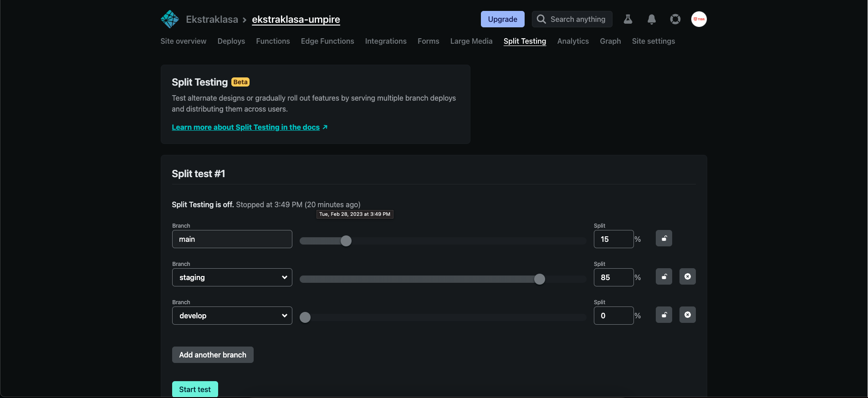Select the Split Testing tab

click(x=525, y=41)
